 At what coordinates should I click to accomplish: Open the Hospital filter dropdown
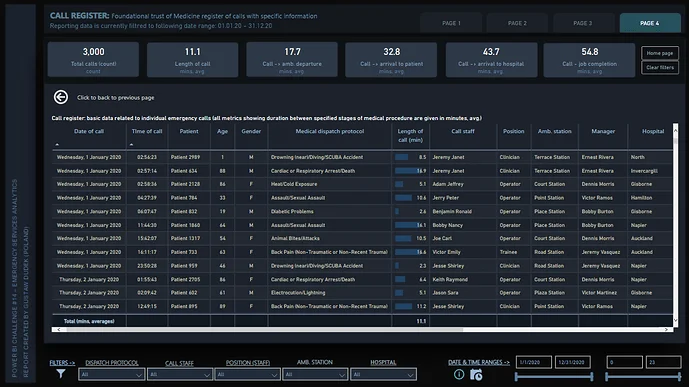point(383,374)
